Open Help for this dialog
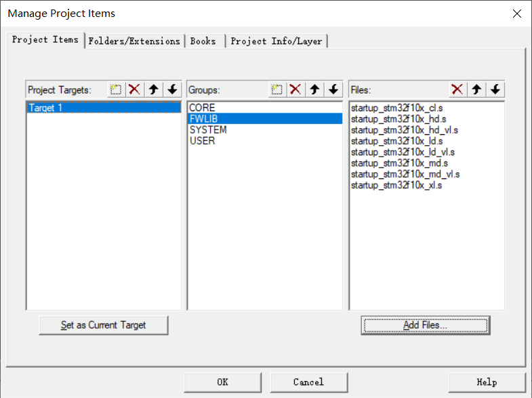The height and width of the screenshot is (398, 532). tap(487, 382)
